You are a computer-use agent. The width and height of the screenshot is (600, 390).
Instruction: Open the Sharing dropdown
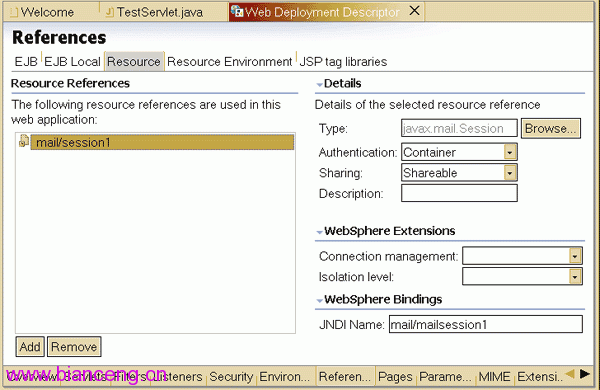point(510,173)
